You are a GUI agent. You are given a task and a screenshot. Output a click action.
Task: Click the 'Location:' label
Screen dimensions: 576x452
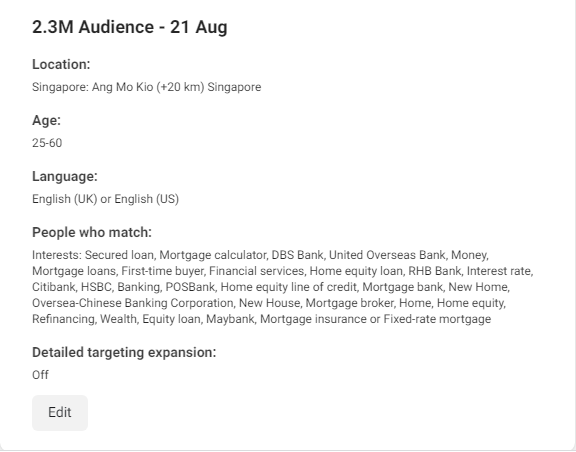pyautogui.click(x=61, y=64)
